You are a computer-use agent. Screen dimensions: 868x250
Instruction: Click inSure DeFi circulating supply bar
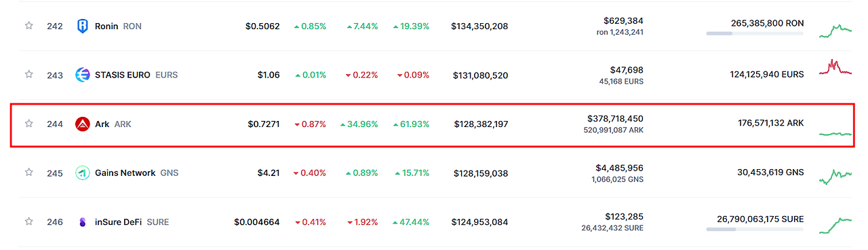click(755, 229)
